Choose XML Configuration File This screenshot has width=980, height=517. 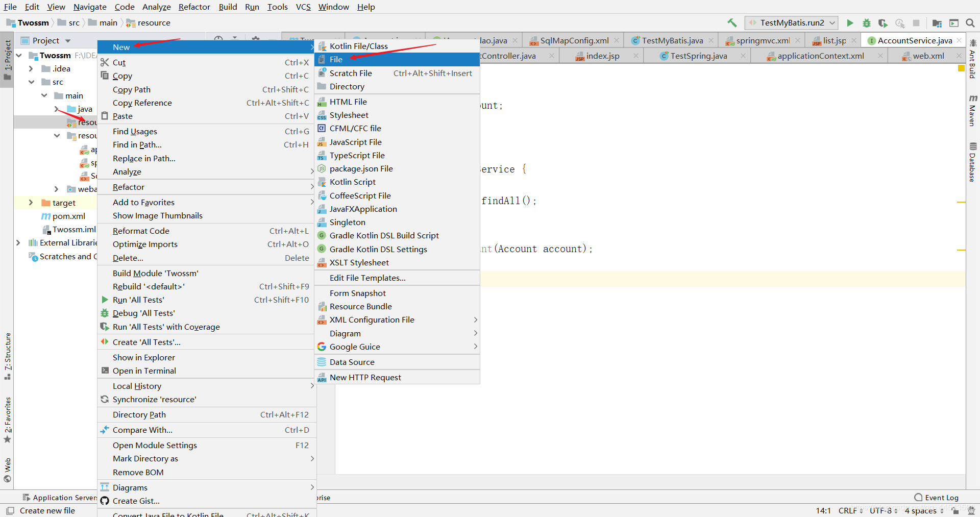pyautogui.click(x=397, y=320)
